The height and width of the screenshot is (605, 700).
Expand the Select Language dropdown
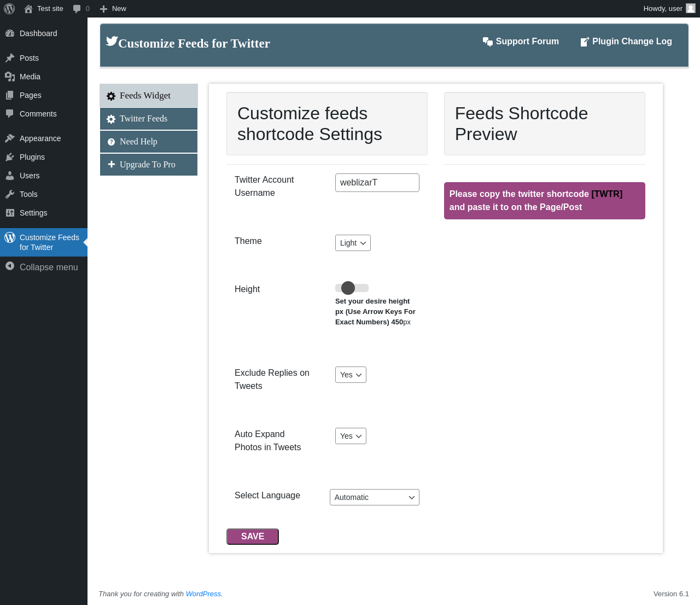pos(375,497)
